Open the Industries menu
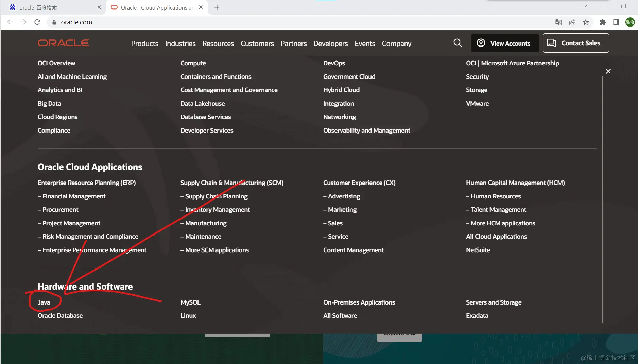This screenshot has height=364, width=638. tap(180, 44)
